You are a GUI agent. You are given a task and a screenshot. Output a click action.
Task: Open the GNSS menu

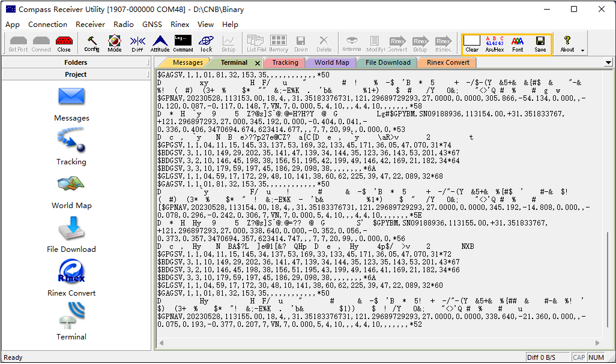click(152, 25)
